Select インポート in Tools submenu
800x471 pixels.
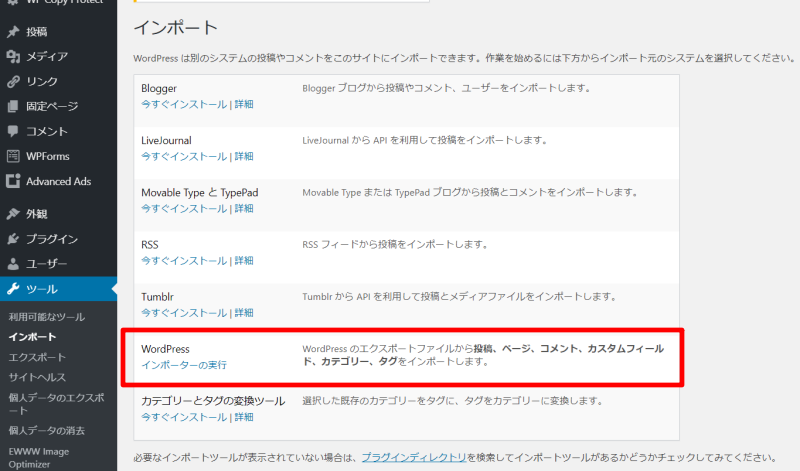(32, 337)
